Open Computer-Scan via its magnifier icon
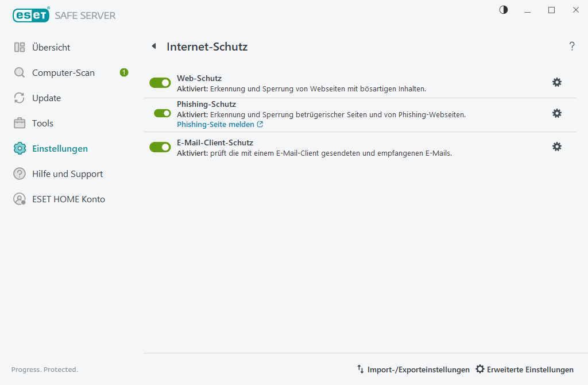Image resolution: width=588 pixels, height=385 pixels. 19,72
